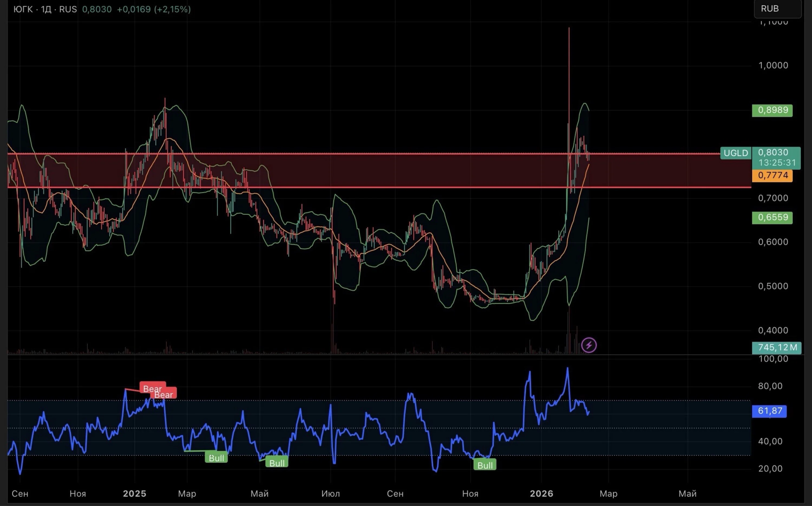Click the 0,8030 current price tag
The image size is (812, 506).
773,152
